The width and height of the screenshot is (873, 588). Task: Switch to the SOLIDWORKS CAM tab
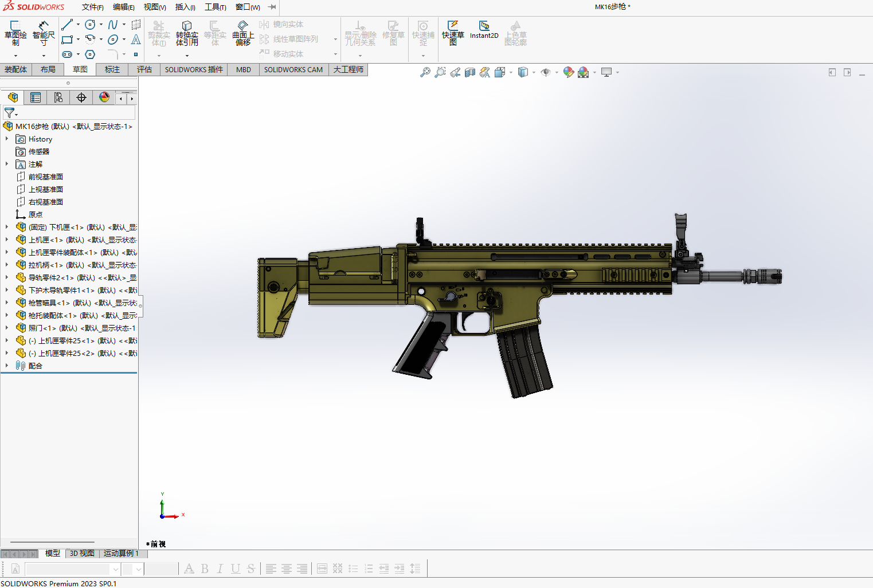[293, 69]
